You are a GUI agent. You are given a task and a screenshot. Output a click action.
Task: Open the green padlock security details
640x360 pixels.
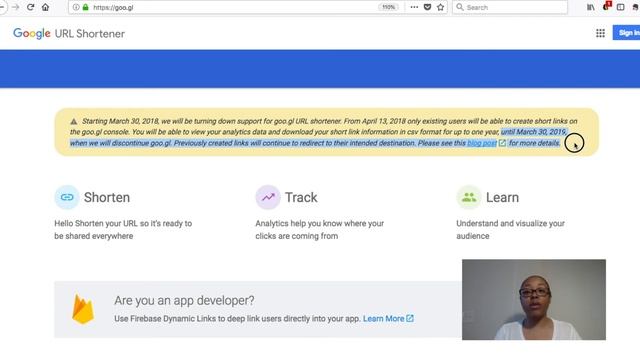[x=85, y=7]
